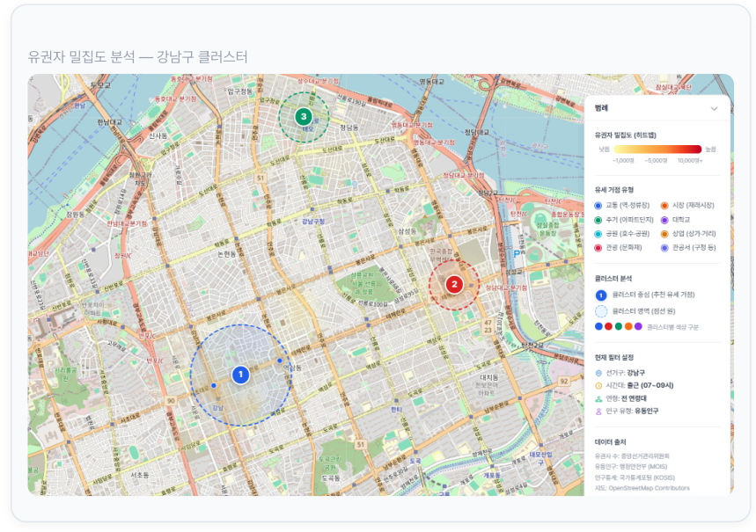
Task: Click the 연령 people icon
Action: point(599,398)
